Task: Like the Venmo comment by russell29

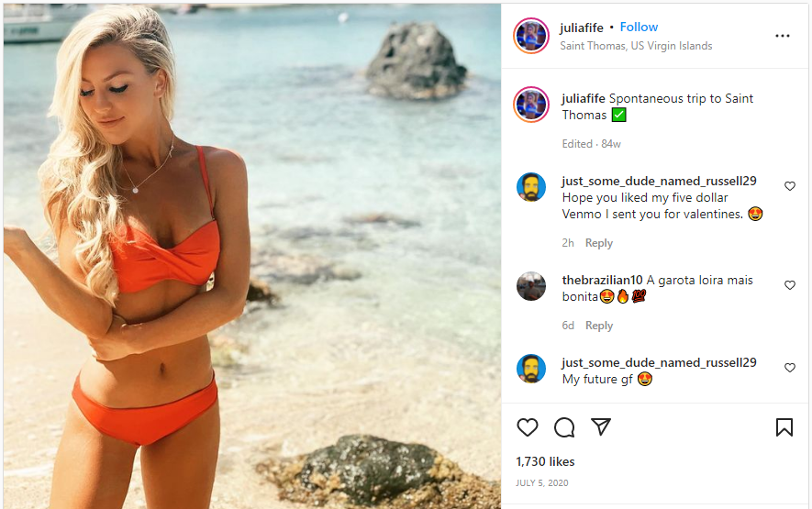Action: click(789, 186)
